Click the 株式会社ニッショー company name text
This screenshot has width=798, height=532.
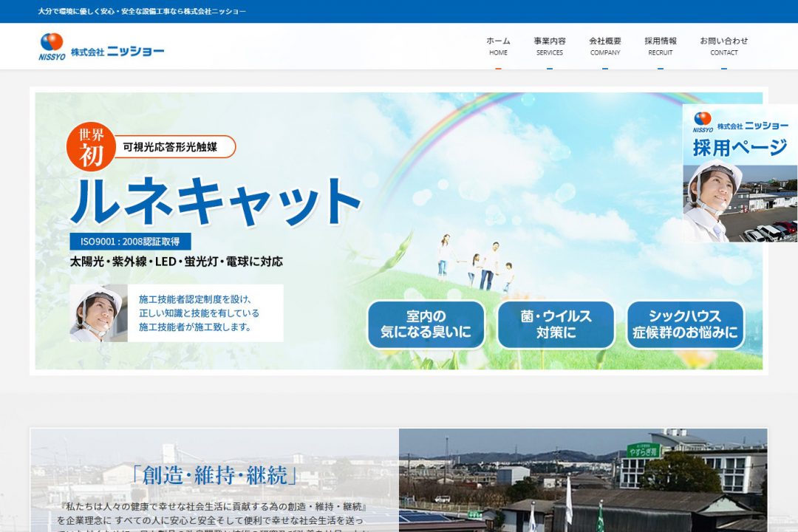point(117,52)
